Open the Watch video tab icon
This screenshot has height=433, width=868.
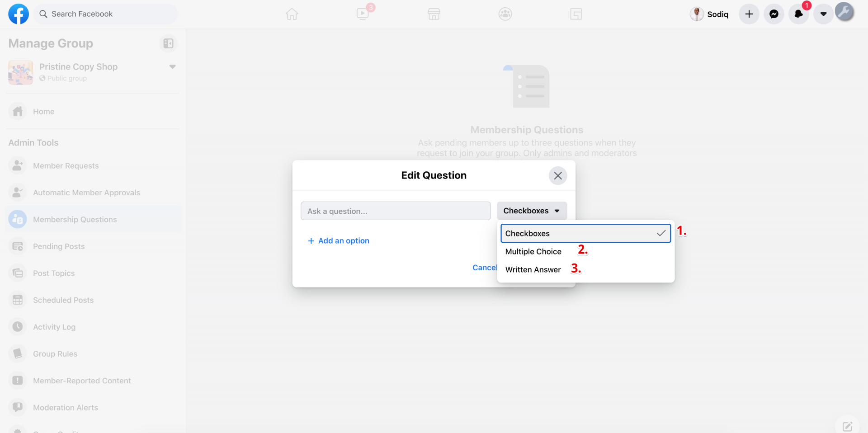pos(363,14)
